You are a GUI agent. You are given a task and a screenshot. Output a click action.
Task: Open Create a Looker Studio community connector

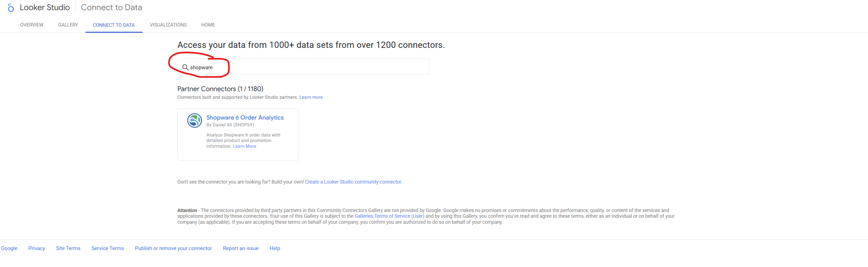(353, 182)
